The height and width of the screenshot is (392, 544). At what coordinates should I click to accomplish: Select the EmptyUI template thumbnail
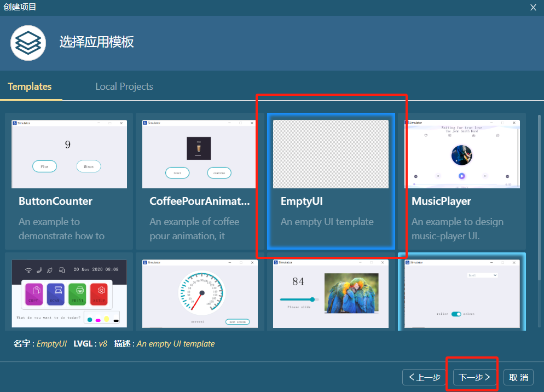pyautogui.click(x=331, y=153)
